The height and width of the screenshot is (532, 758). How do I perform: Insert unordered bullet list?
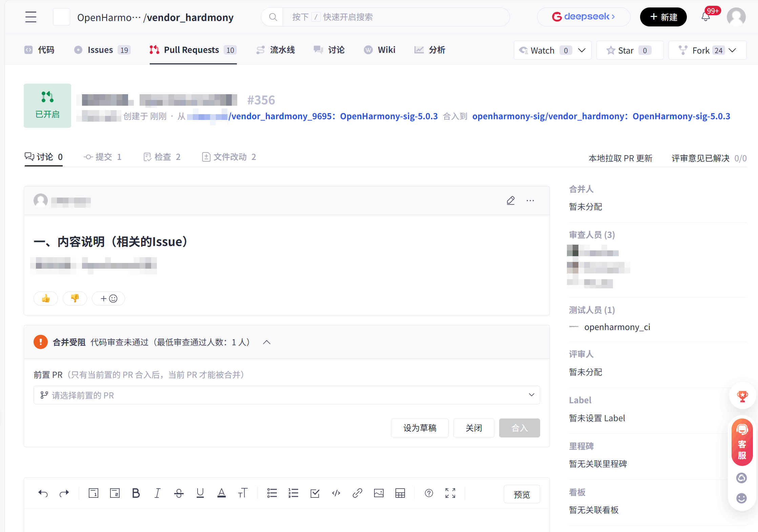272,493
